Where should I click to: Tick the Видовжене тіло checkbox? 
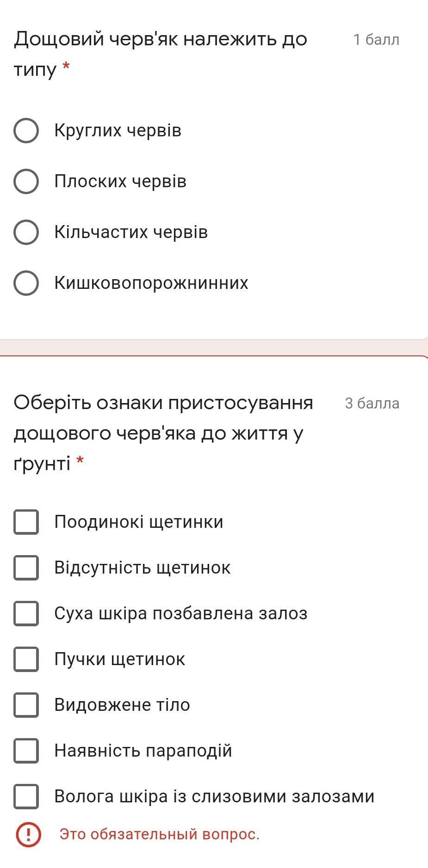click(26, 705)
